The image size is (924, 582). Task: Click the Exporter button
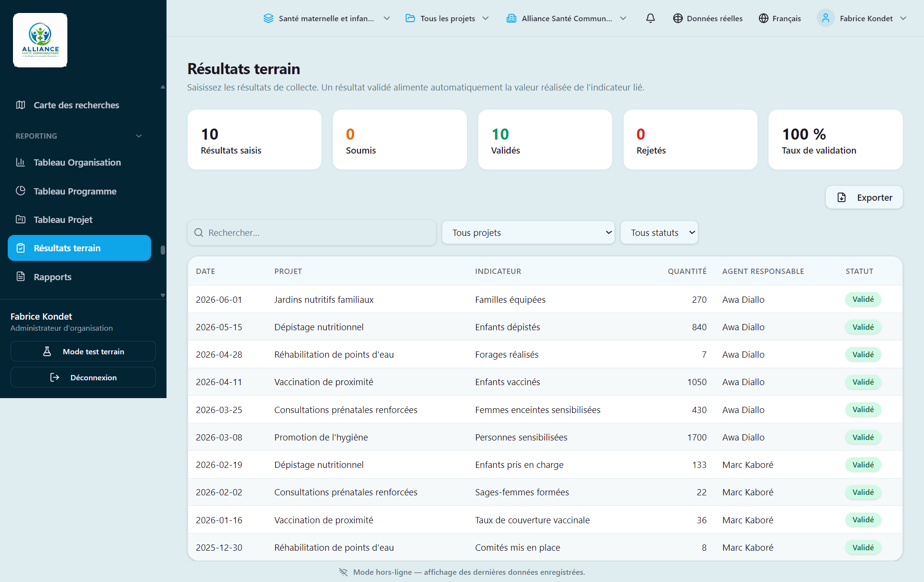(x=864, y=197)
